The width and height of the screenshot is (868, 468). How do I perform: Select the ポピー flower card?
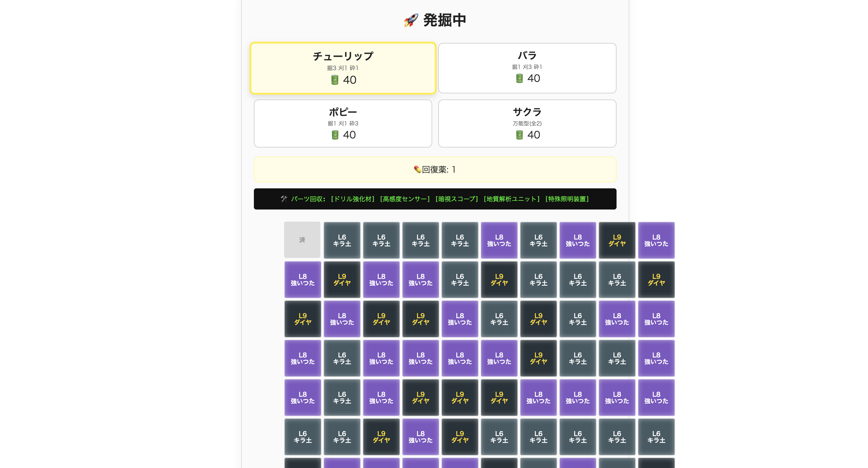pyautogui.click(x=342, y=123)
